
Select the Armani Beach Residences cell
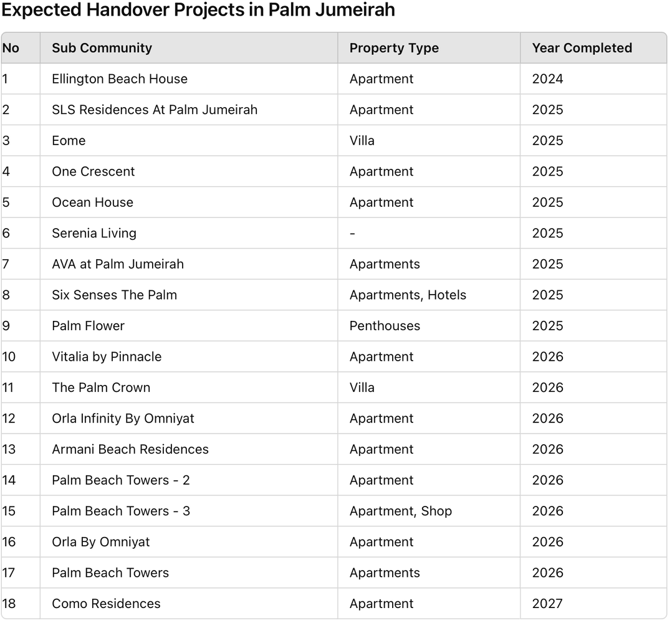pyautogui.click(x=188, y=449)
